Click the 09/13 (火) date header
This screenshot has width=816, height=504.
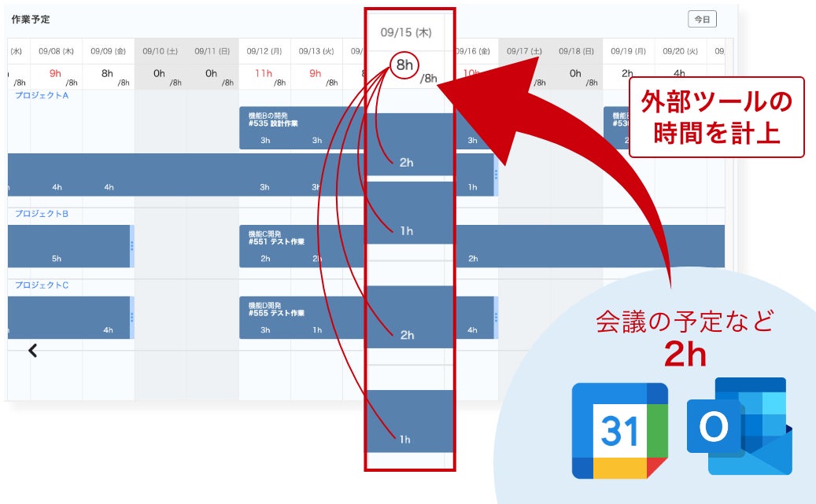click(316, 51)
